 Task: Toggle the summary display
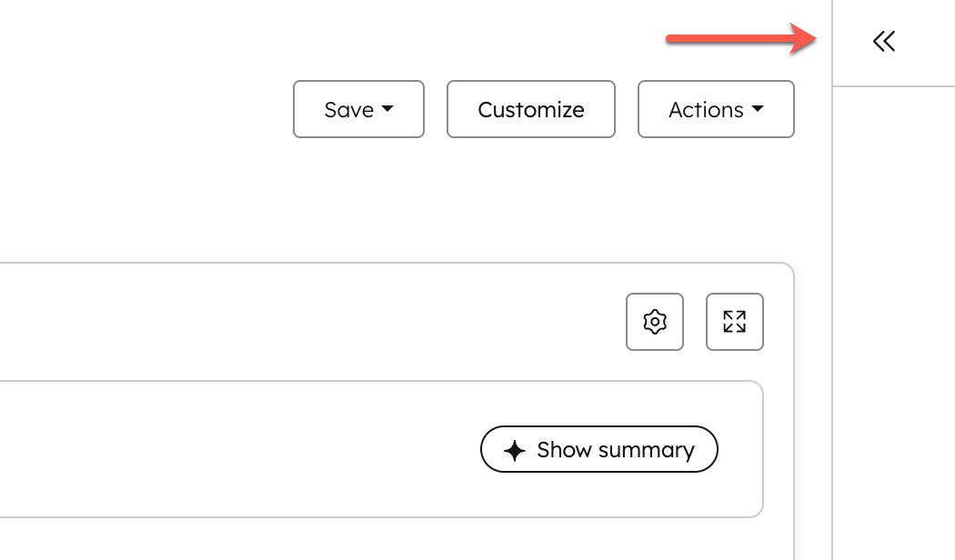click(x=598, y=449)
